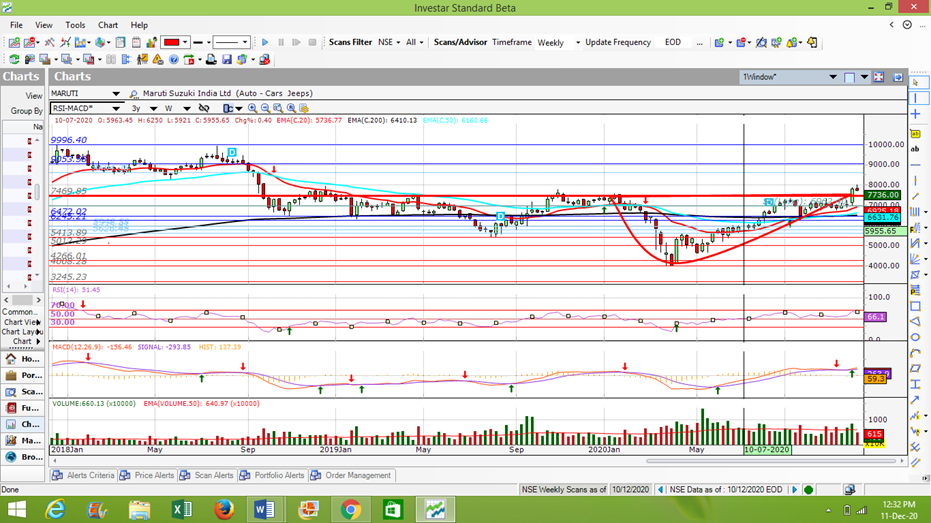This screenshot has width=931, height=523.
Task: Click the print icon in second toolbar
Action: pos(211,59)
